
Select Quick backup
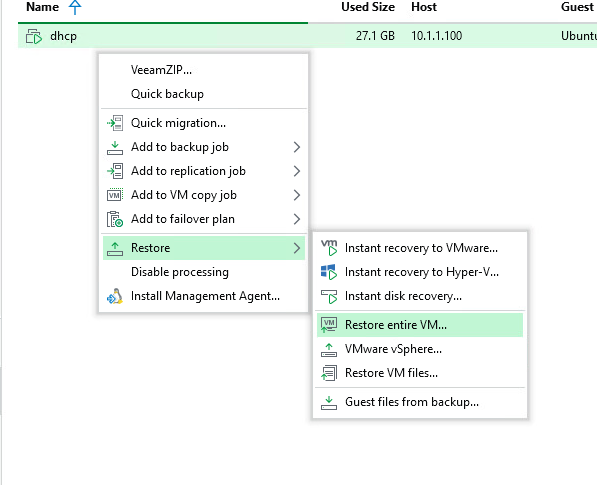204,94
